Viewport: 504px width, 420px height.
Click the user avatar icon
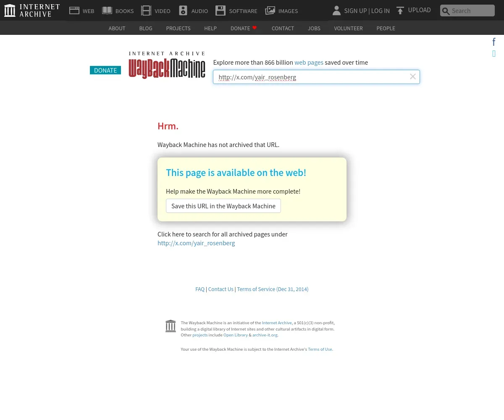coord(336,10)
